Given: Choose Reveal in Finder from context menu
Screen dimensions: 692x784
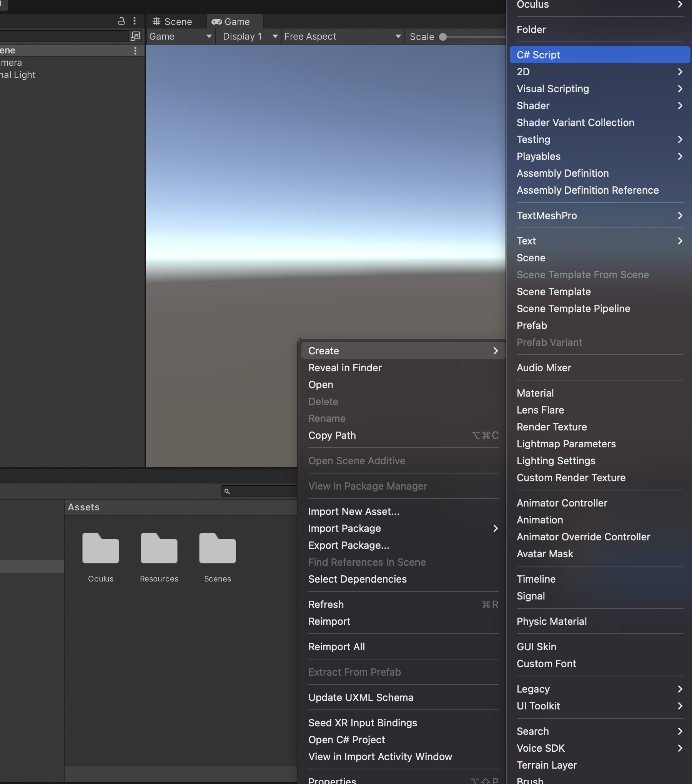Looking at the screenshot, I should click(x=345, y=367).
